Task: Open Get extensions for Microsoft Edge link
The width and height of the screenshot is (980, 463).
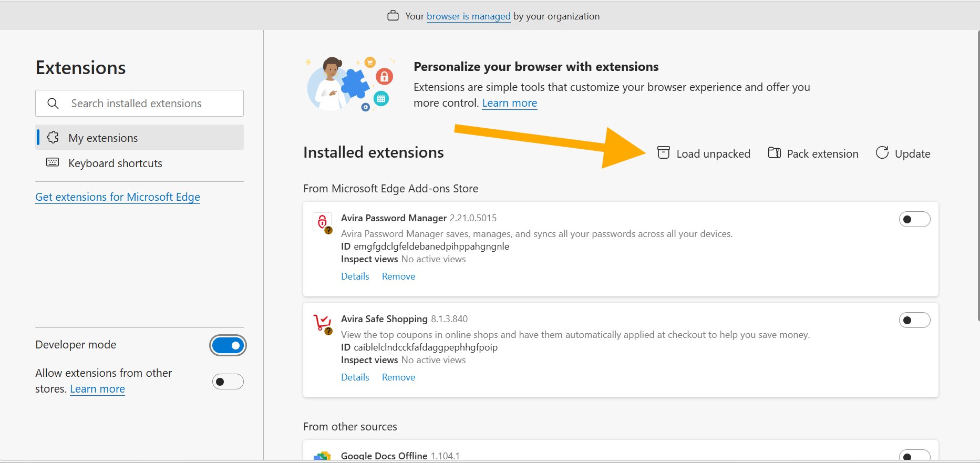Action: point(118,197)
